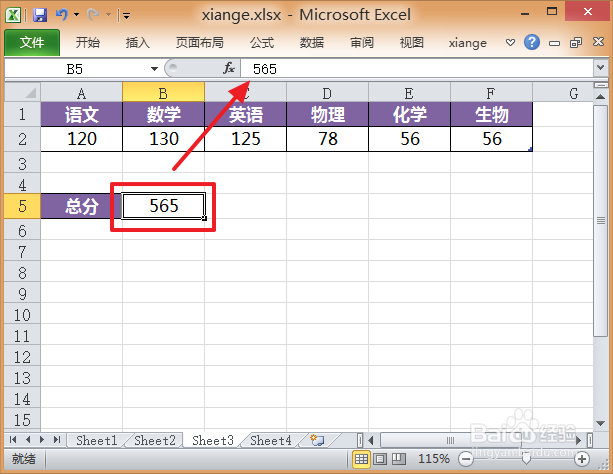
Task: Switch to the 插入 ribbon tab
Action: (138, 42)
